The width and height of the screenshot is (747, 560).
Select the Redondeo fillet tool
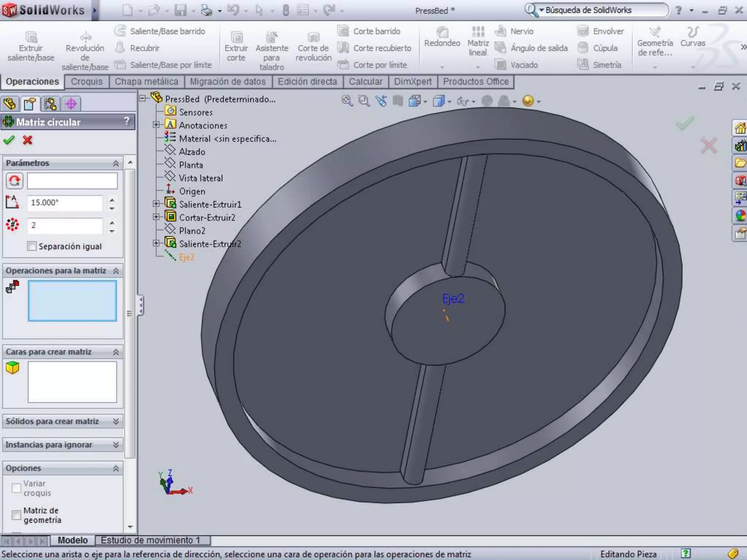pos(442,37)
